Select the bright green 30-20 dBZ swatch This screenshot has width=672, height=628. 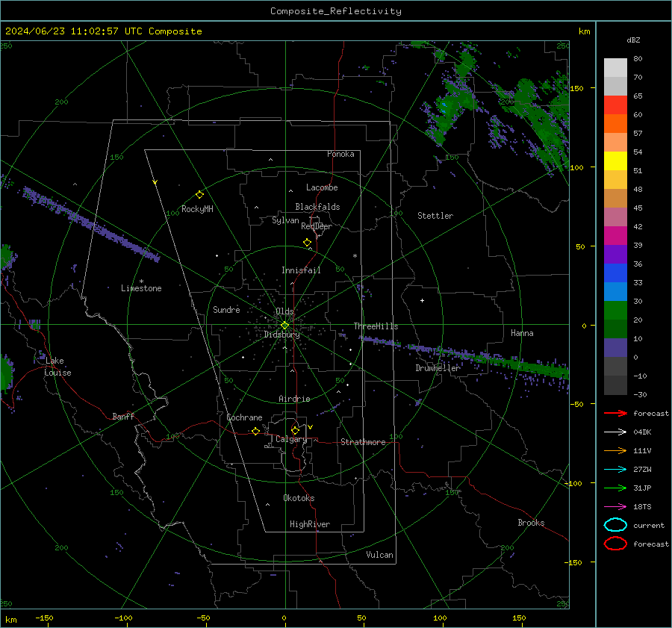point(615,310)
